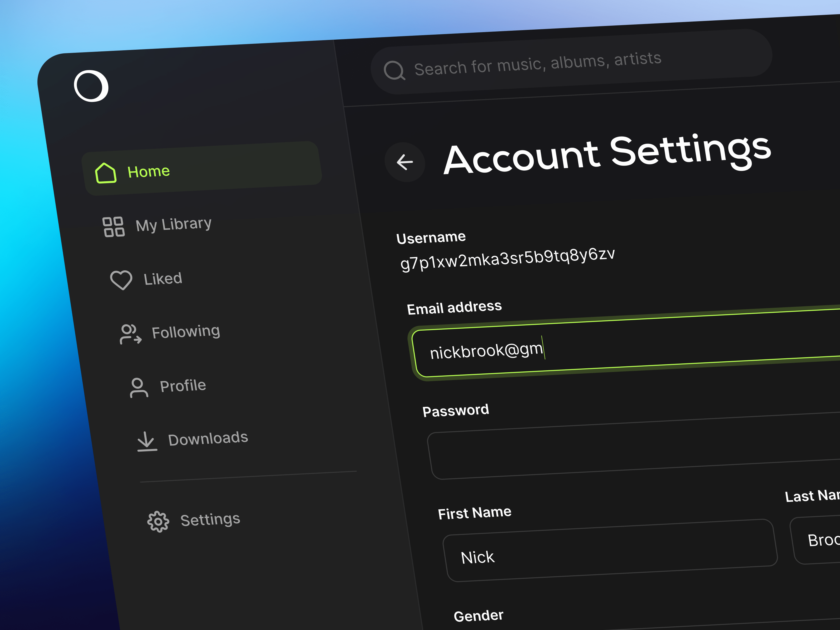Click the Username label
840x630 pixels.
point(431,238)
